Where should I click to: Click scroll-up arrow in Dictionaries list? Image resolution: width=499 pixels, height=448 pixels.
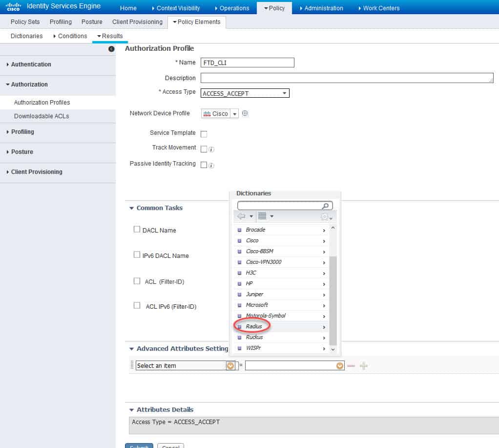click(333, 228)
